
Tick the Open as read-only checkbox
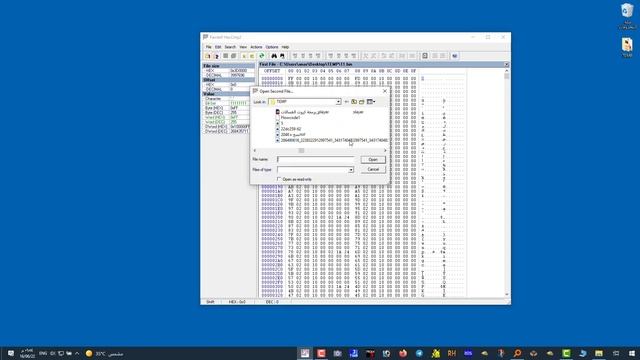tap(279, 179)
